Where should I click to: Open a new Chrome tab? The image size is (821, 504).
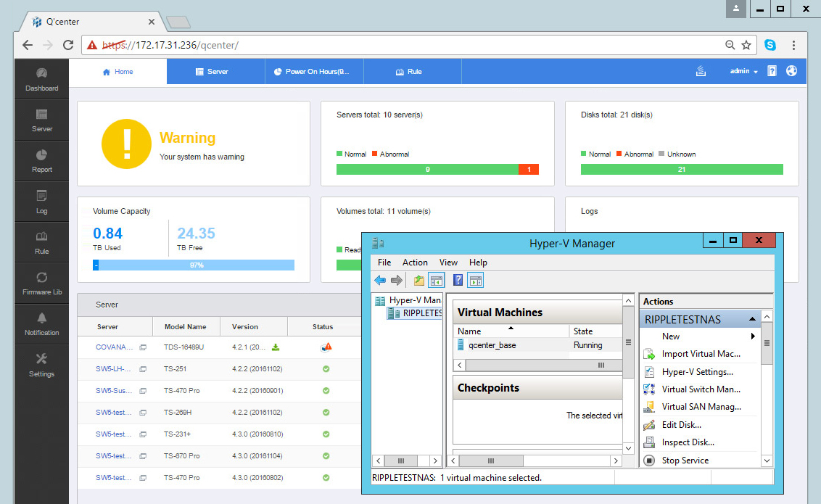[178, 22]
